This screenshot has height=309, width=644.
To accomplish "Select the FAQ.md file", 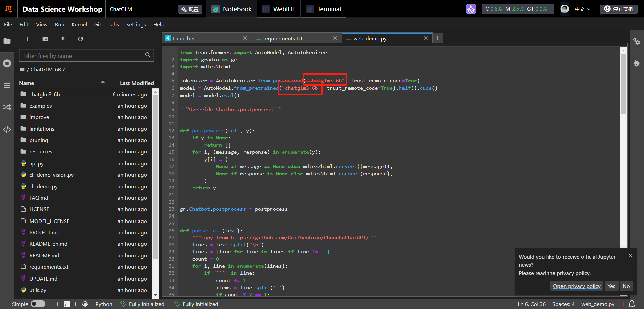I will point(84,198).
